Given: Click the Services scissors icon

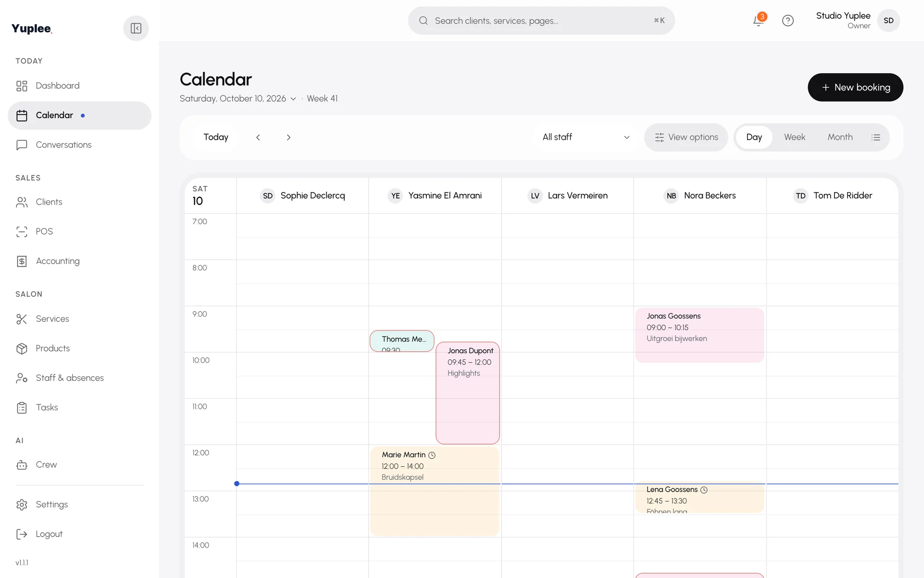Looking at the screenshot, I should tap(22, 319).
